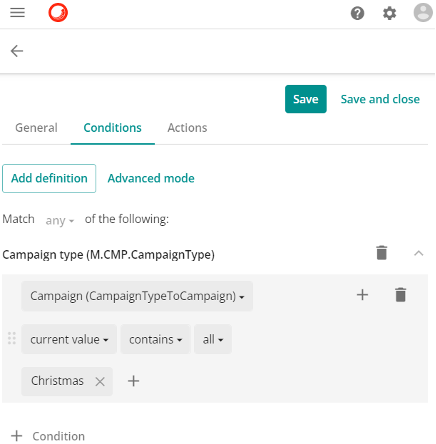This screenshot has width=436, height=444.
Task: Open the contains operator dropdown
Action: click(155, 339)
